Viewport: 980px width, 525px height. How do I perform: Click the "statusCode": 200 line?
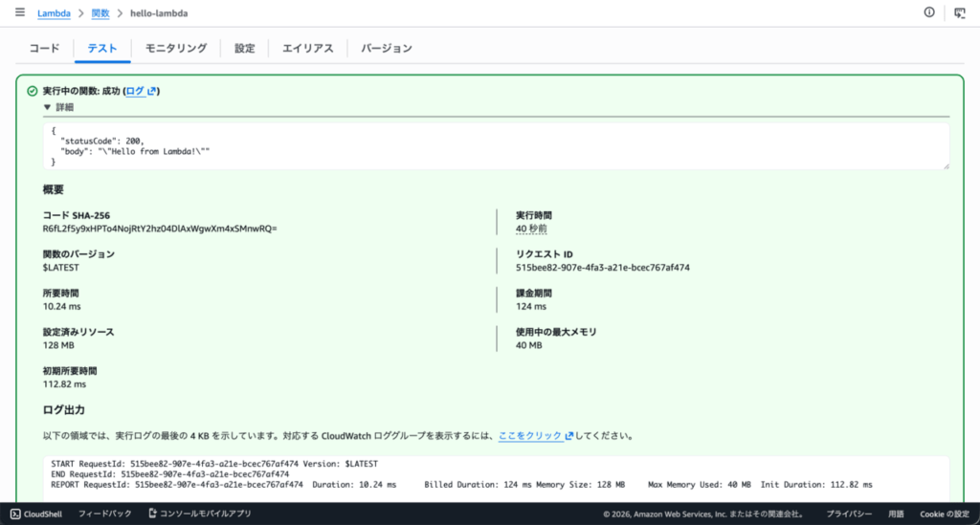(x=101, y=142)
